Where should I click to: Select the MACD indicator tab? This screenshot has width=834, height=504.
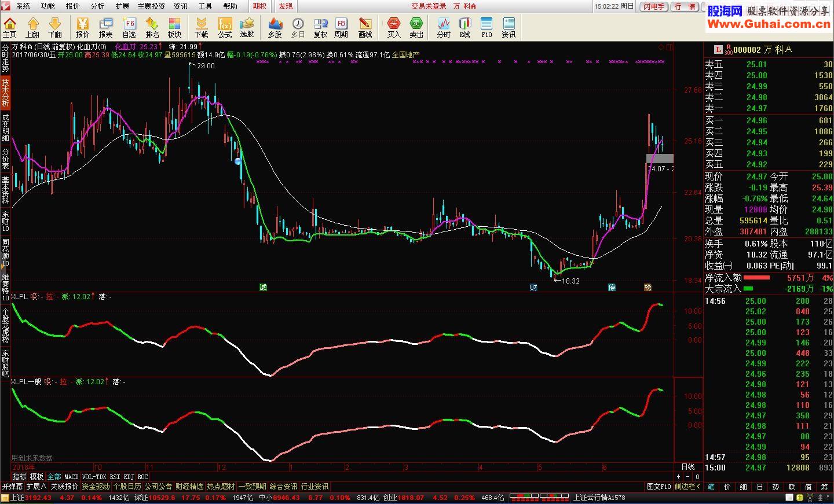coord(71,477)
